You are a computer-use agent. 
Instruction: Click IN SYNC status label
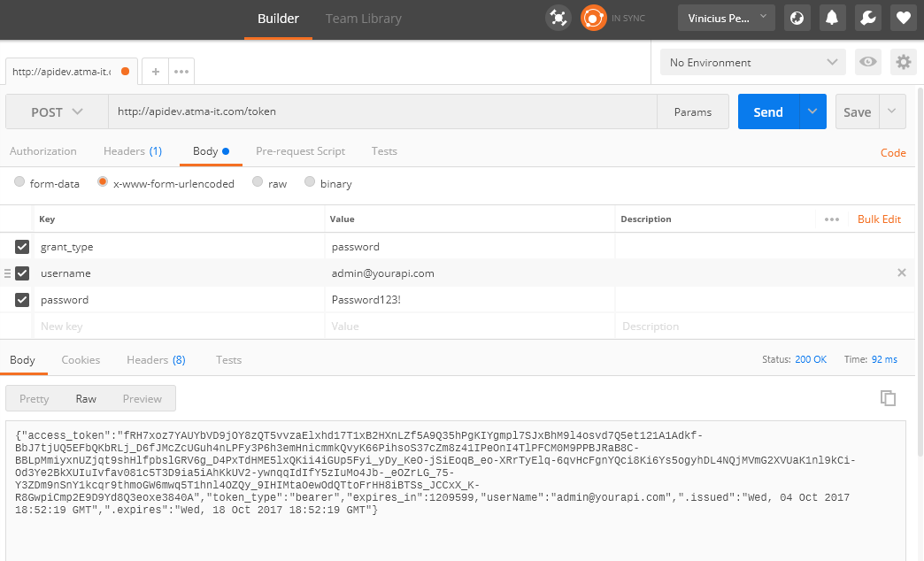coord(628,19)
